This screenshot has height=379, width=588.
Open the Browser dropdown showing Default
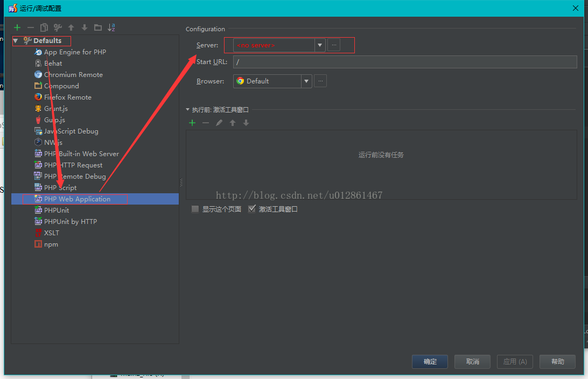coord(306,81)
